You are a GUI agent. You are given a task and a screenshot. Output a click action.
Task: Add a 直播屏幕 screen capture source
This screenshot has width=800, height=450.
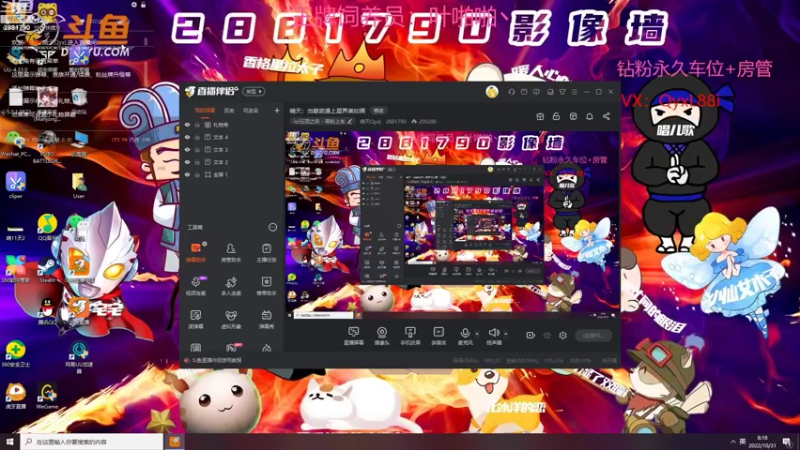354,336
